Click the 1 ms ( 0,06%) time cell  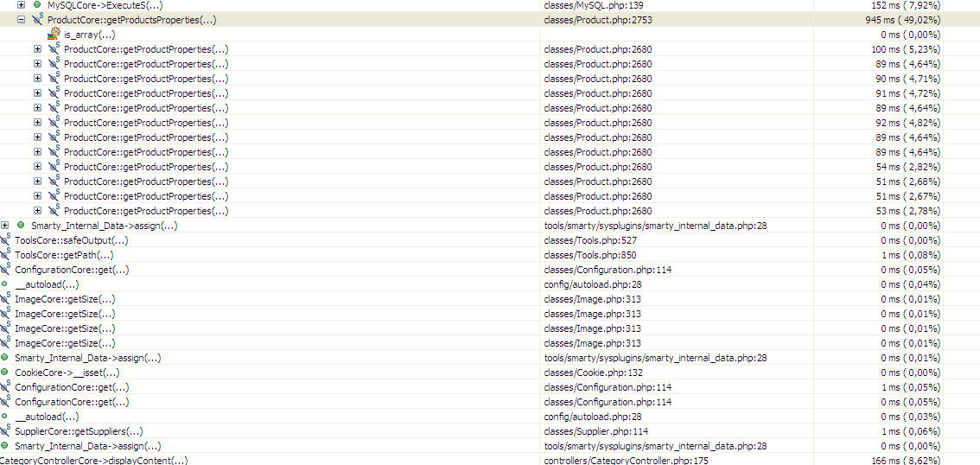click(911, 431)
